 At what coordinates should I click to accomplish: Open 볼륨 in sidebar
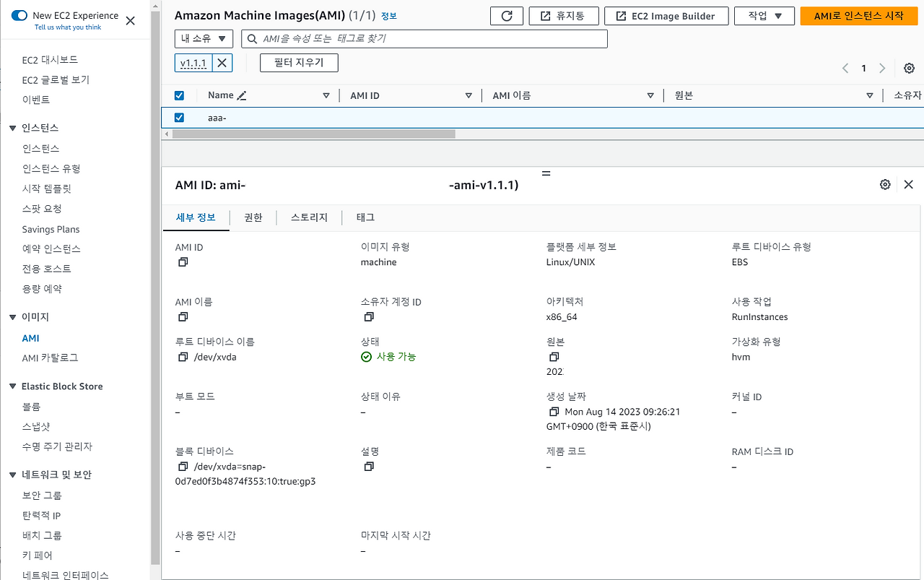(x=31, y=407)
